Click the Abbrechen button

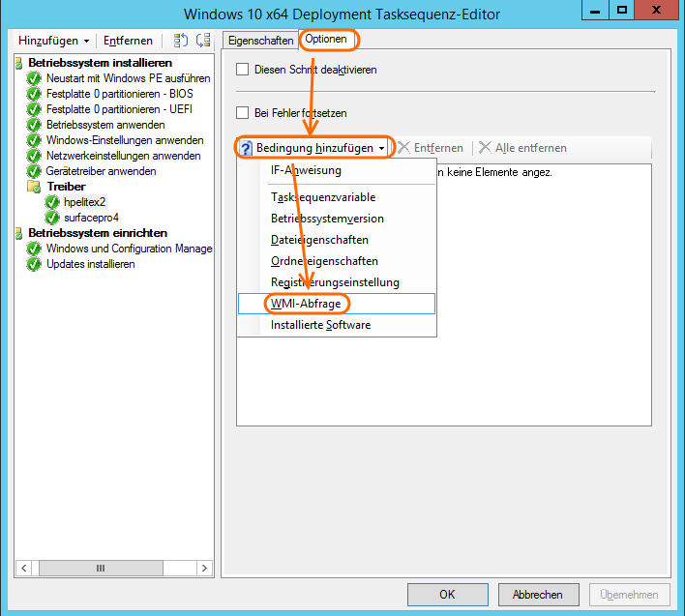pyautogui.click(x=537, y=595)
